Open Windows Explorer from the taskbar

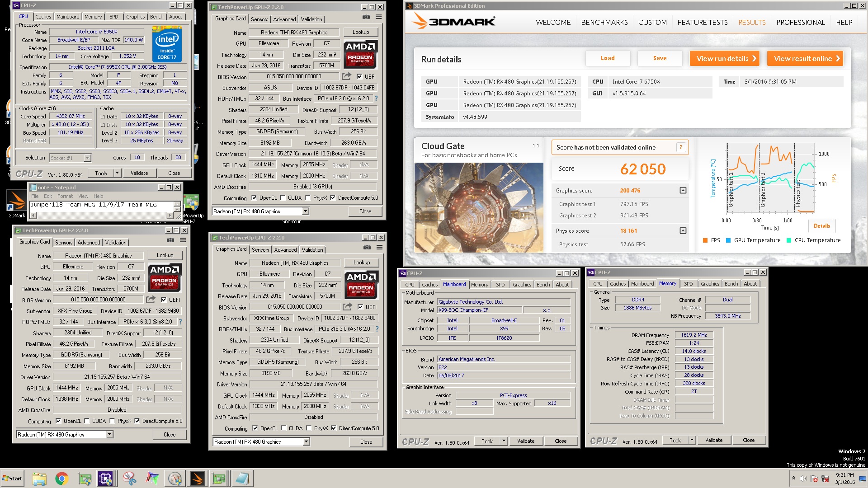39,479
